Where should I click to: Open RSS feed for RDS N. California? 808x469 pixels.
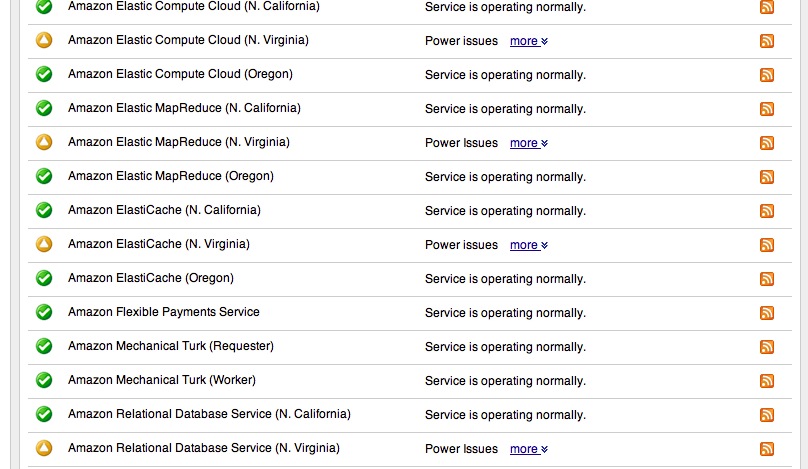[x=767, y=415]
